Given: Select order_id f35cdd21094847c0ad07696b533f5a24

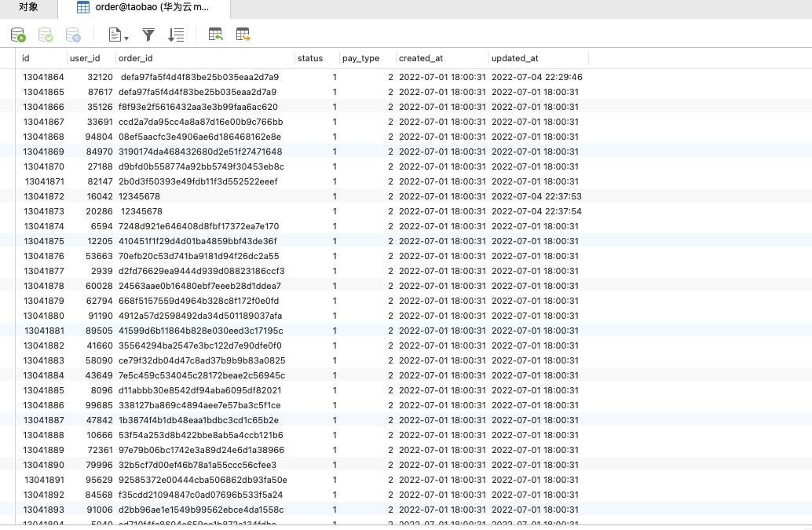Looking at the screenshot, I should click(201, 495).
